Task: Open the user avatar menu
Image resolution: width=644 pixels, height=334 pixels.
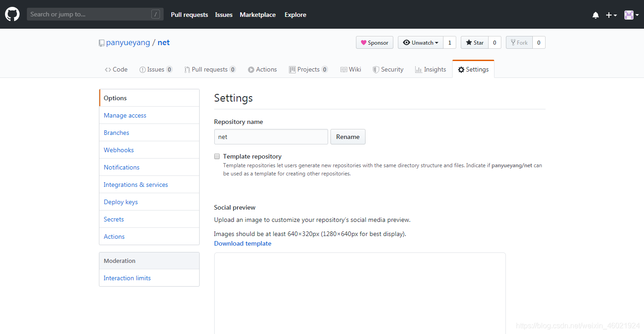Action: (631, 15)
